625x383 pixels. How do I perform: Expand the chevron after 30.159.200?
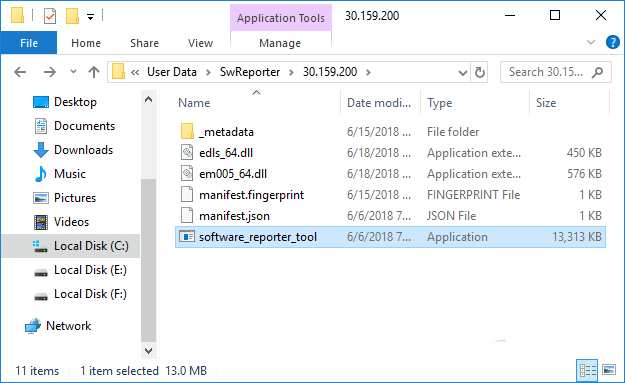[x=368, y=73]
